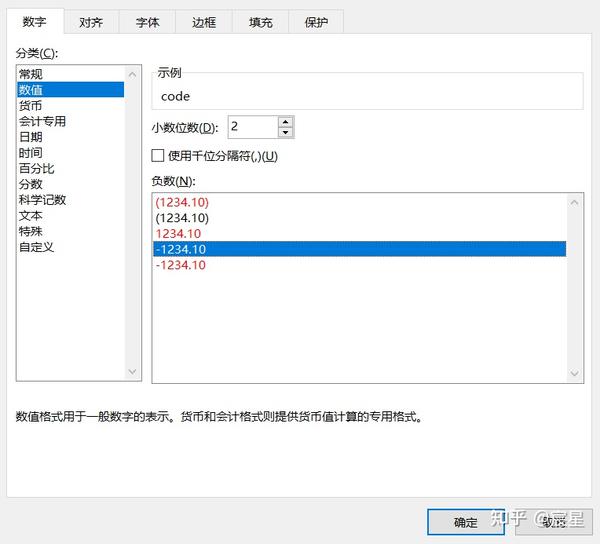Confirm with the 确定 button
The height and width of the screenshot is (544, 600).
[x=466, y=522]
